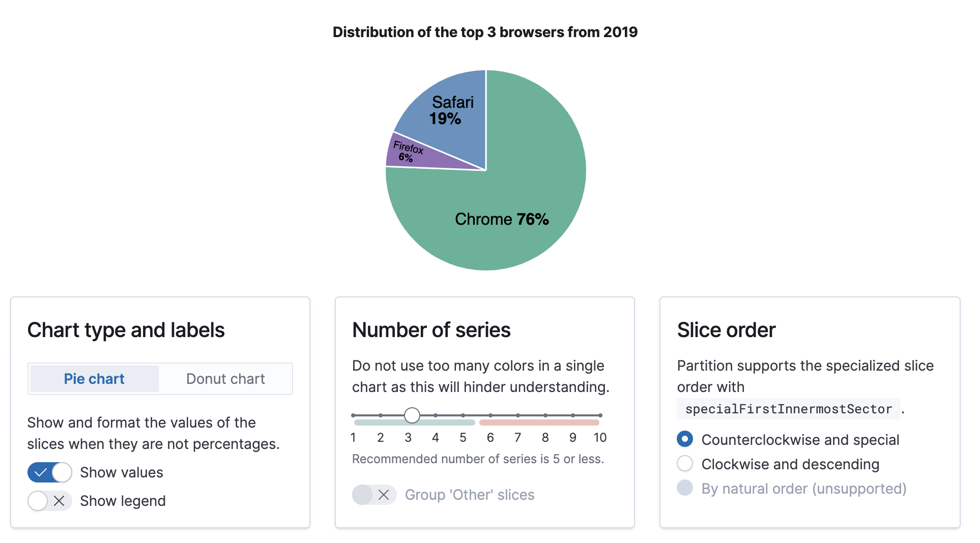Select Clockwise and descending radio option
The image size is (980, 543).
pos(685,464)
